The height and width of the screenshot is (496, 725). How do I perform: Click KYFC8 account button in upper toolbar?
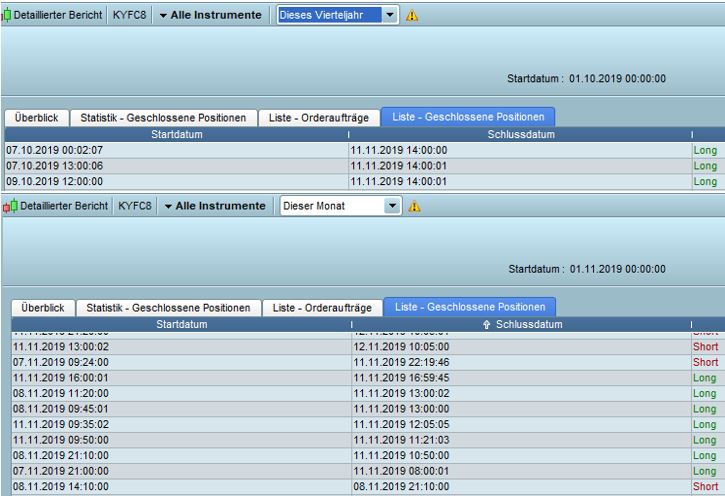click(x=129, y=15)
